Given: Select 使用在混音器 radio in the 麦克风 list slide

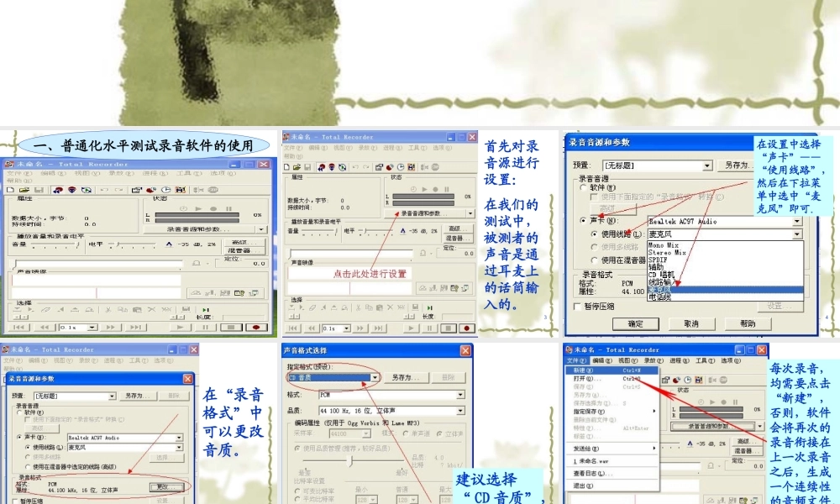Looking at the screenshot, I should click(x=594, y=260).
